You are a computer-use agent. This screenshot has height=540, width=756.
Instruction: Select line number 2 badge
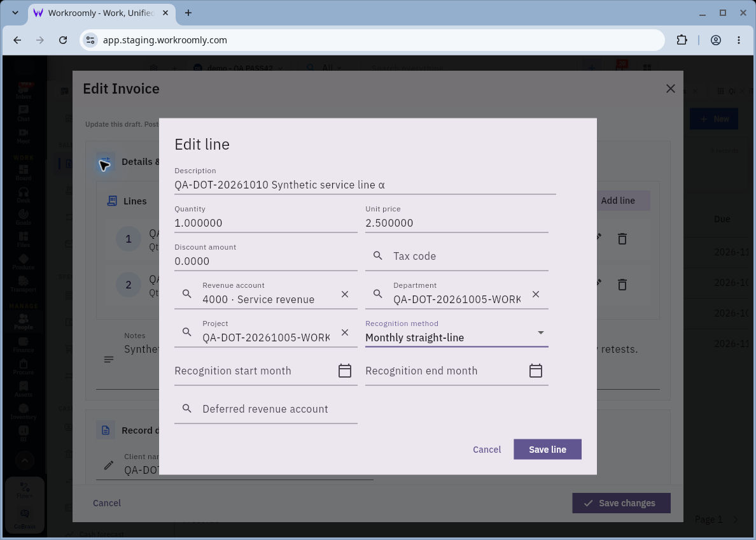tap(129, 285)
